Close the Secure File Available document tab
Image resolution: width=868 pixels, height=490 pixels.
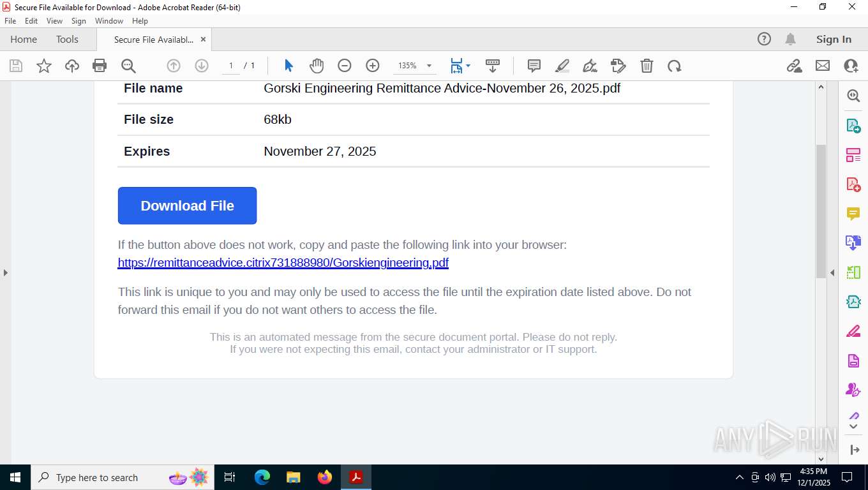(203, 40)
